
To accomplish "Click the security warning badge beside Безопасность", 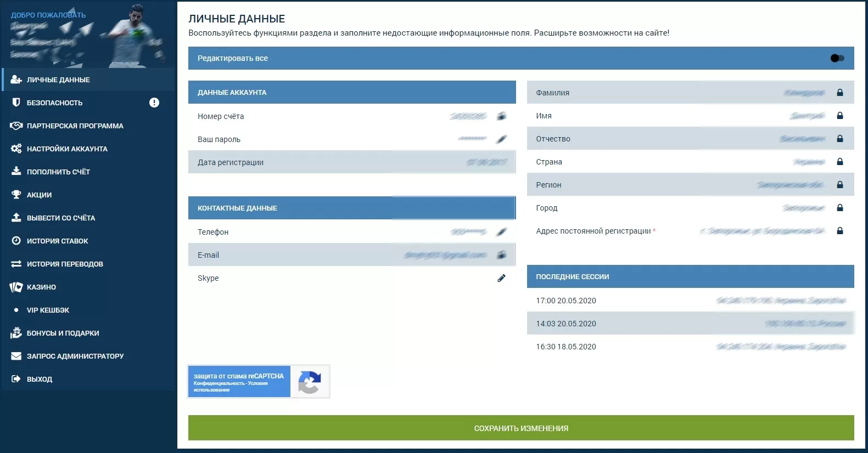I will (x=154, y=103).
